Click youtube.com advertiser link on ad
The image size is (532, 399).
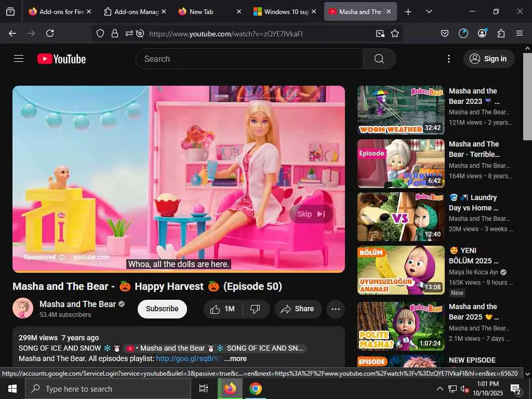tap(91, 257)
